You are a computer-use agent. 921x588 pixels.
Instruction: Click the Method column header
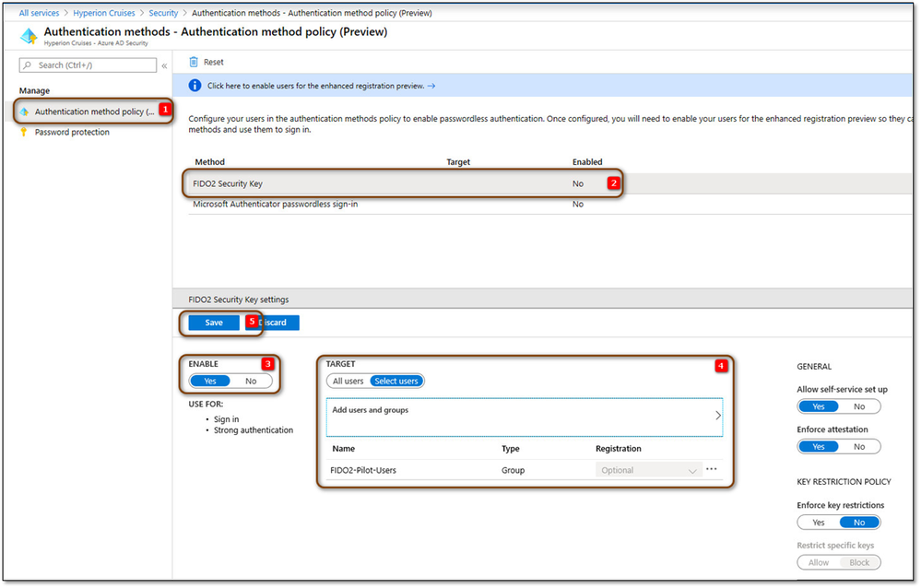coord(209,162)
